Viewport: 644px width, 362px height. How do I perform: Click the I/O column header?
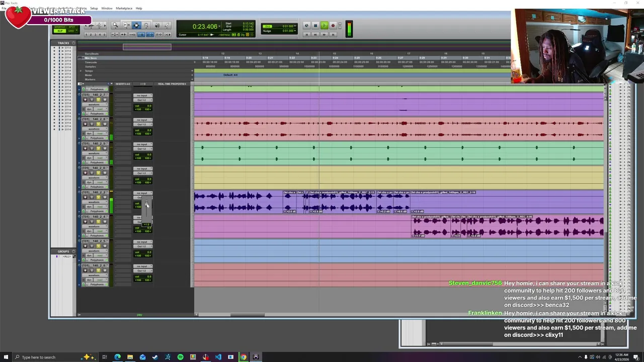pyautogui.click(x=143, y=84)
